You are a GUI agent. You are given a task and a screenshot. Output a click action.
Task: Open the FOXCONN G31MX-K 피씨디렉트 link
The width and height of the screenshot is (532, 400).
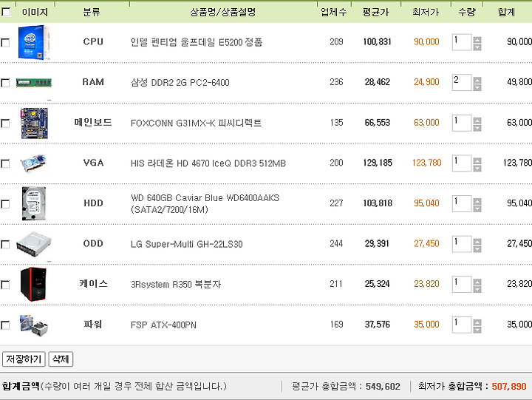pos(196,123)
